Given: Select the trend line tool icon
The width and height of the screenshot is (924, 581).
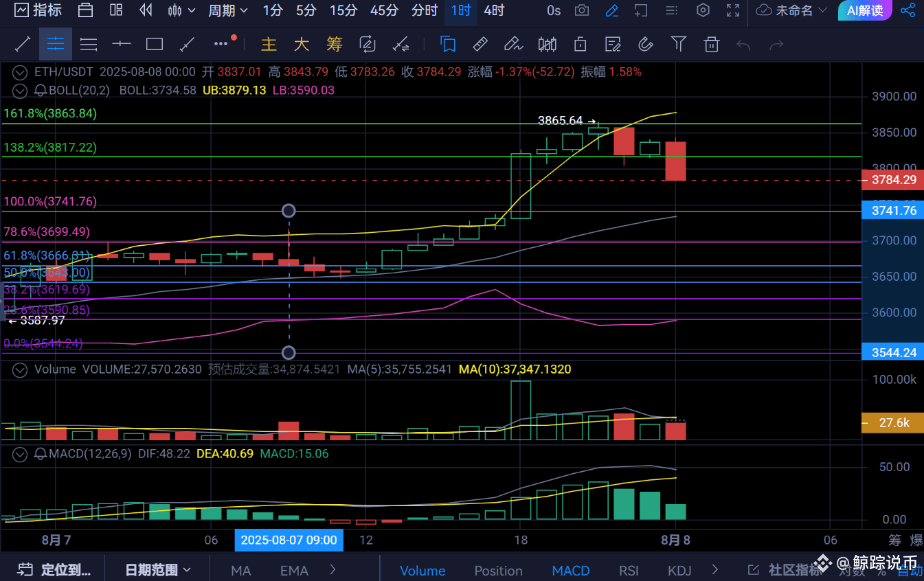Looking at the screenshot, I should click(22, 44).
